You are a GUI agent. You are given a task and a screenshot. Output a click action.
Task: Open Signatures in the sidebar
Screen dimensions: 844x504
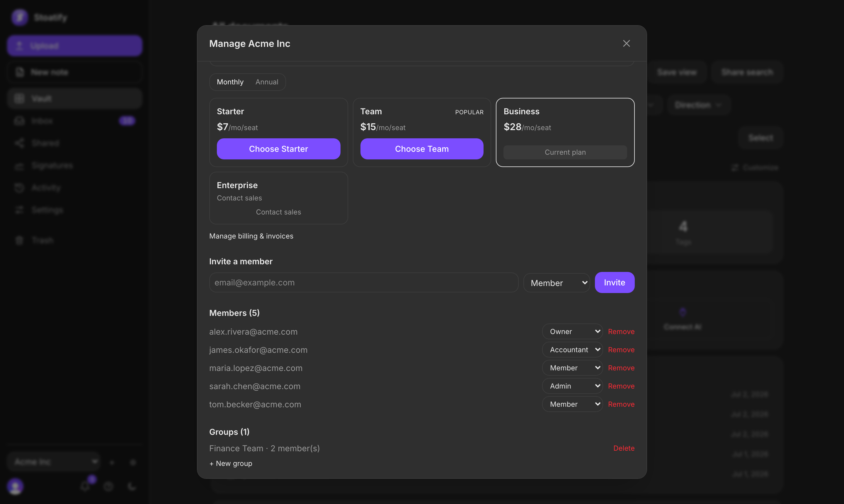pos(74,165)
